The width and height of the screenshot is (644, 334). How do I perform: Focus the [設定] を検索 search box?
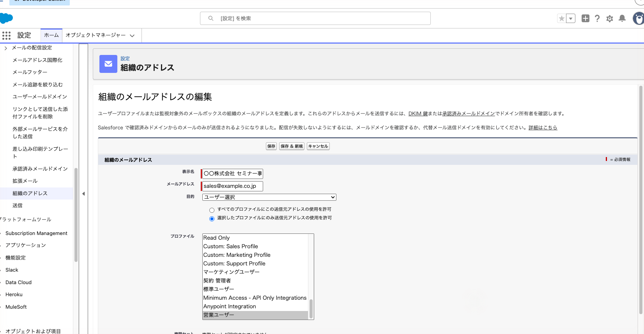(x=315, y=18)
